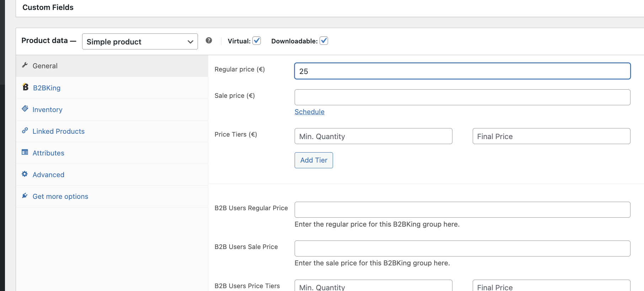
Task: Click the 'B2B Users Price Tiers' label
Action: click(247, 286)
